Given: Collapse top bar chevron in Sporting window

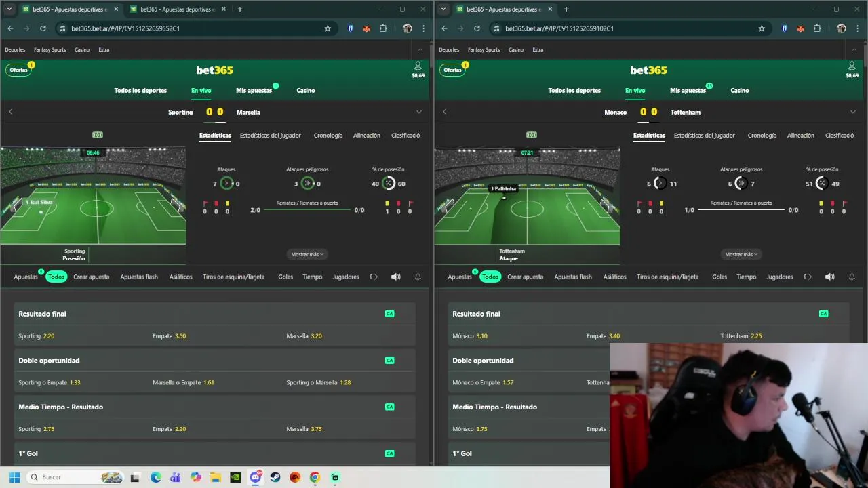Looking at the screenshot, I should pyautogui.click(x=420, y=49).
